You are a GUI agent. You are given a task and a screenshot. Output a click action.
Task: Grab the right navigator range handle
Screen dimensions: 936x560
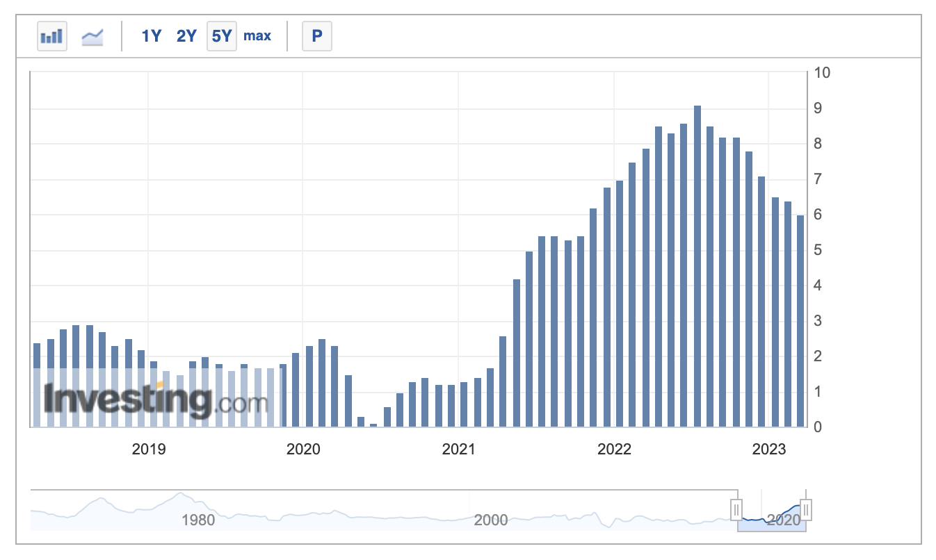click(x=806, y=511)
